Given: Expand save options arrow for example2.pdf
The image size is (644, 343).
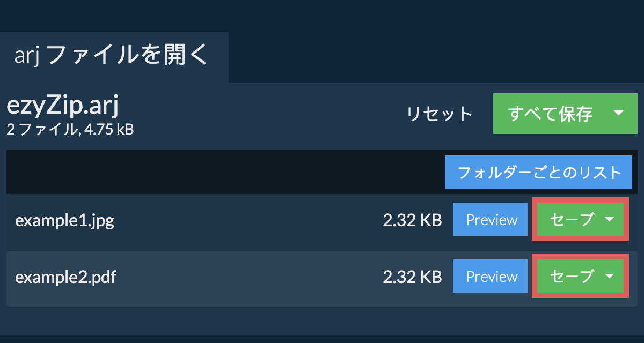Looking at the screenshot, I should [x=610, y=276].
